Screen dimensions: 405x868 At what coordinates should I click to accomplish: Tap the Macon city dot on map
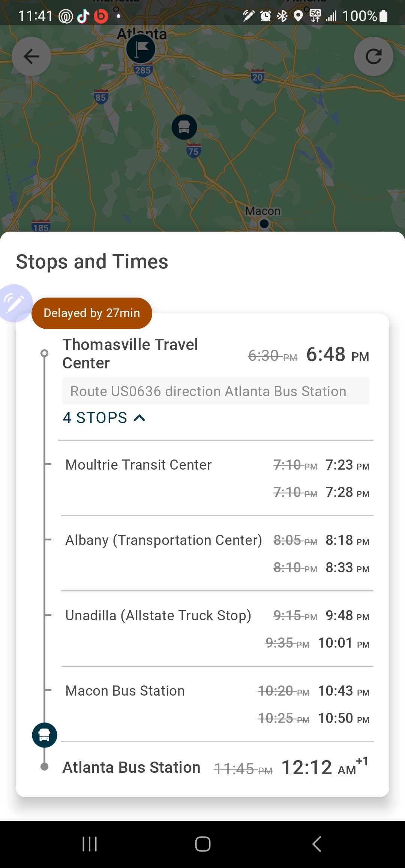point(264,223)
